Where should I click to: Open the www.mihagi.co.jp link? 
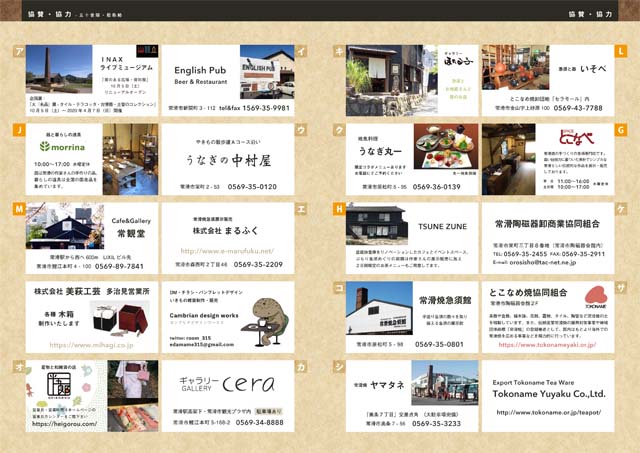pos(91,345)
